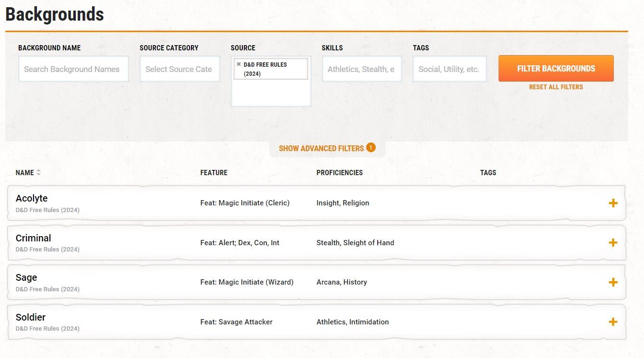Open the Acolyte background entry

coord(32,198)
